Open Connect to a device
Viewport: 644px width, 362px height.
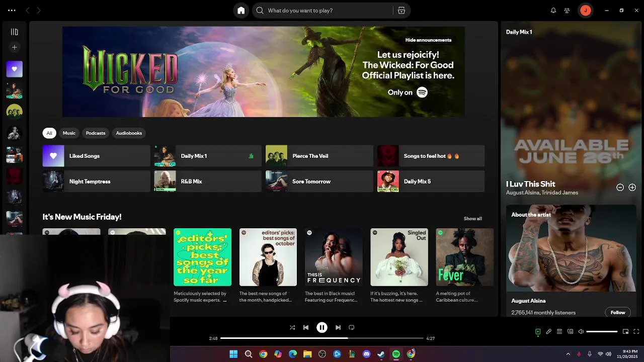pyautogui.click(x=571, y=332)
